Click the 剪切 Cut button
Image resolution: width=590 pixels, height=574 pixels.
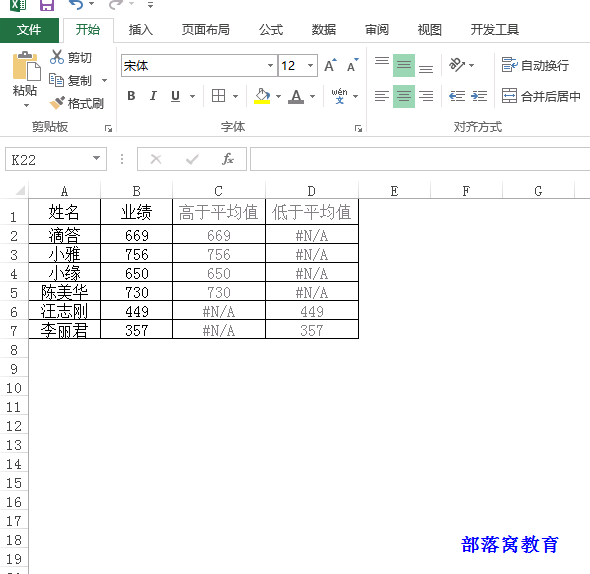point(71,57)
